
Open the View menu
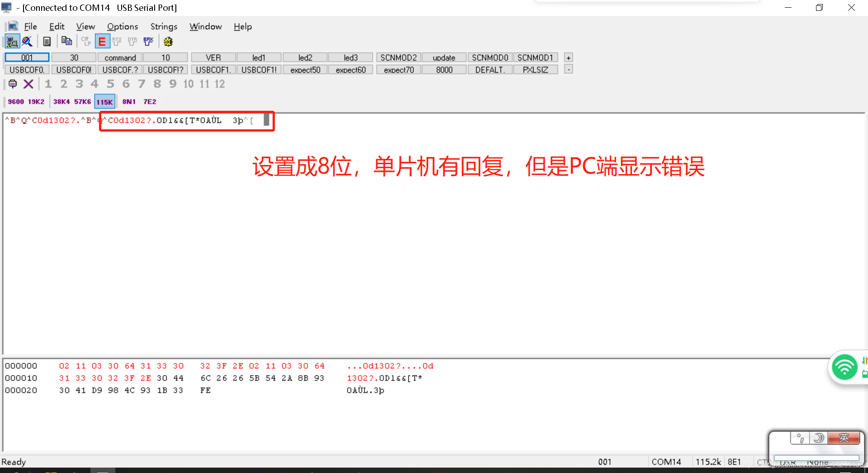pyautogui.click(x=85, y=27)
